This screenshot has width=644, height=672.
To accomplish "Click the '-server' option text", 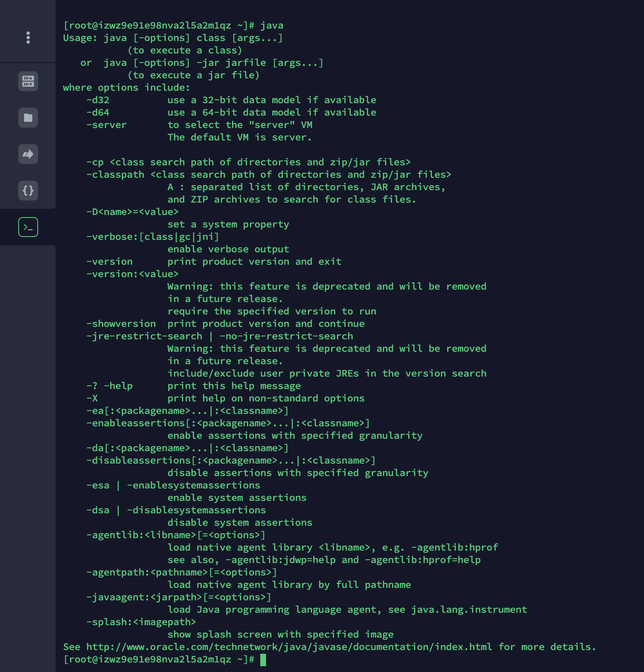I will [107, 125].
